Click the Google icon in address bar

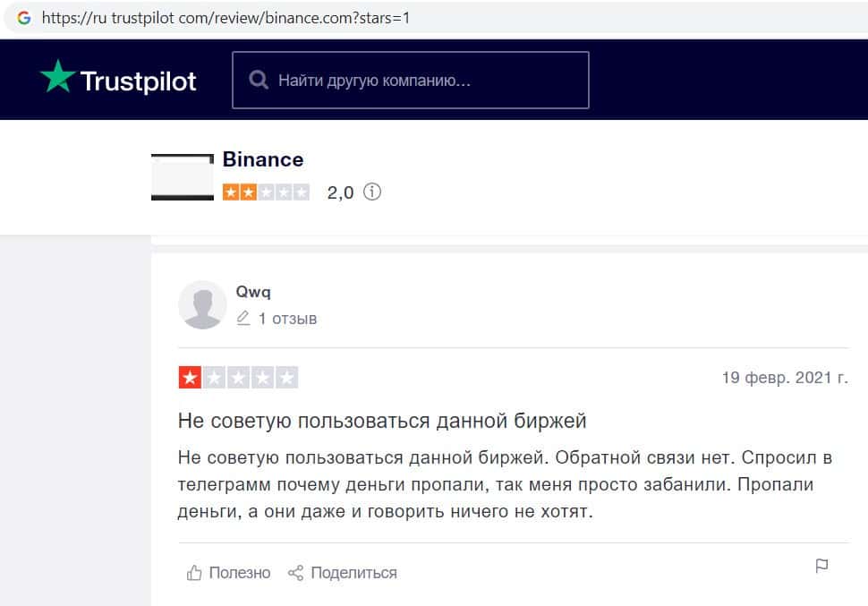point(24,18)
